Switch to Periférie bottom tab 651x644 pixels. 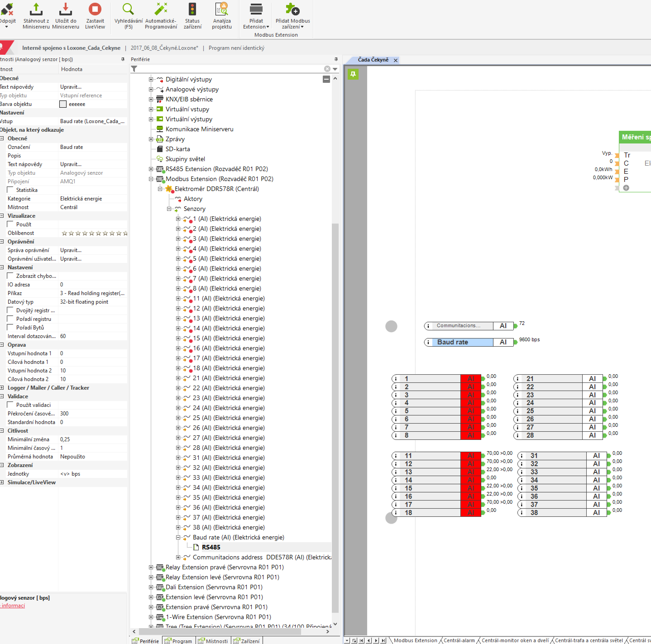(146, 641)
